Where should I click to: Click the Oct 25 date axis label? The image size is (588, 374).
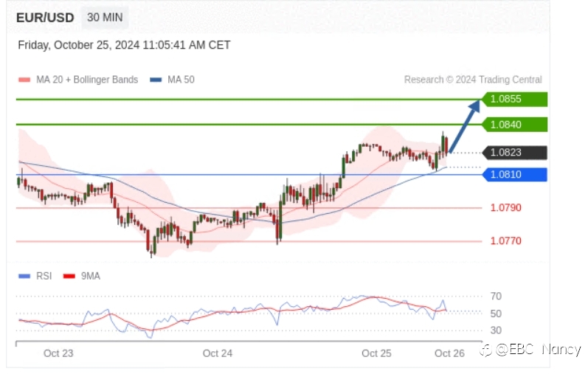point(376,354)
